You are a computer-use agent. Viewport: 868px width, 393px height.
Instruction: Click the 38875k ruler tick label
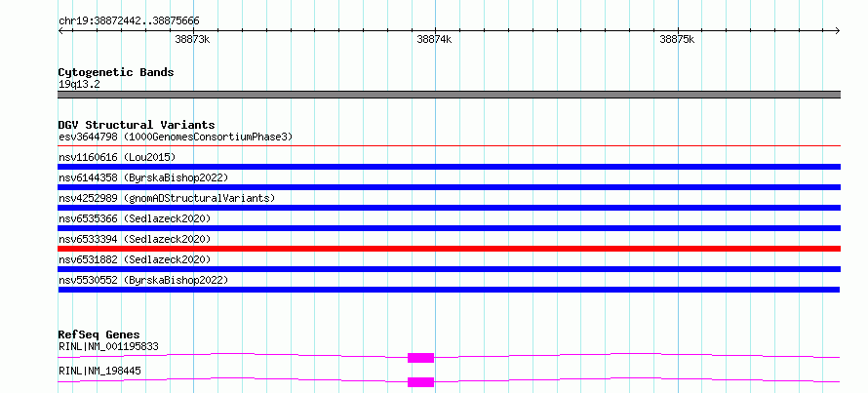(x=677, y=39)
